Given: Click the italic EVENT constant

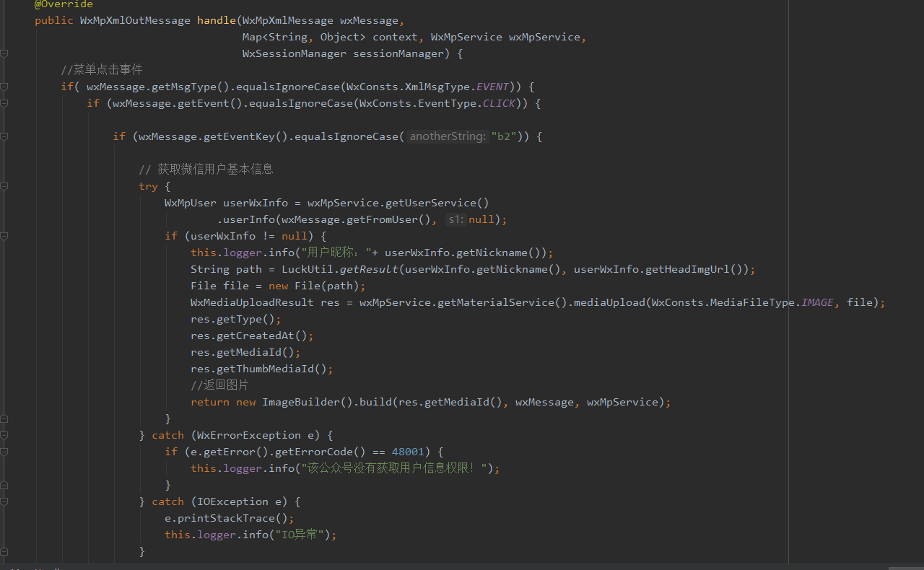Looking at the screenshot, I should pyautogui.click(x=492, y=87).
